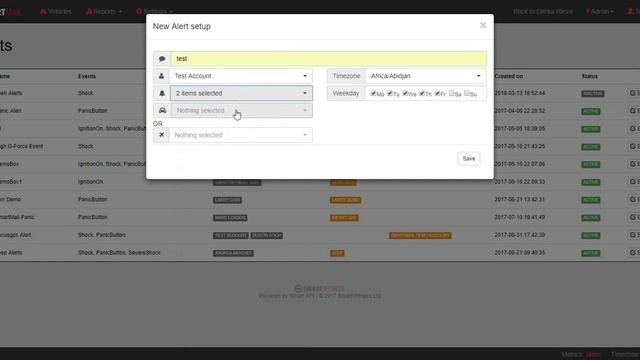Open the Nothing selected dropdown beside car icon
The height and width of the screenshot is (360, 640).
point(241,111)
